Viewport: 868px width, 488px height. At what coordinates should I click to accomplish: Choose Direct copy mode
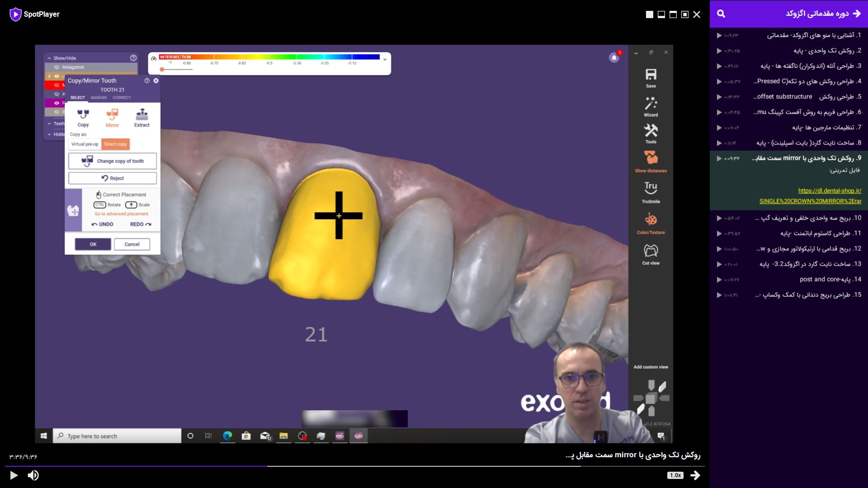[x=115, y=144]
